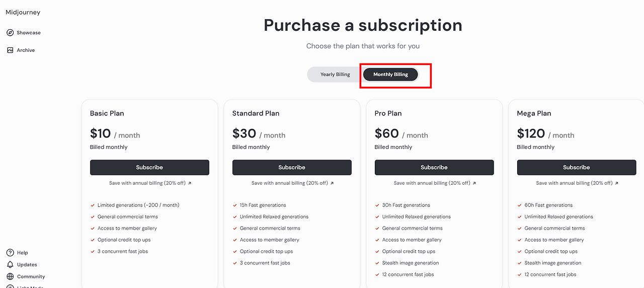The image size is (644, 288).
Task: Click the Showcase compass icon
Action: point(10,33)
